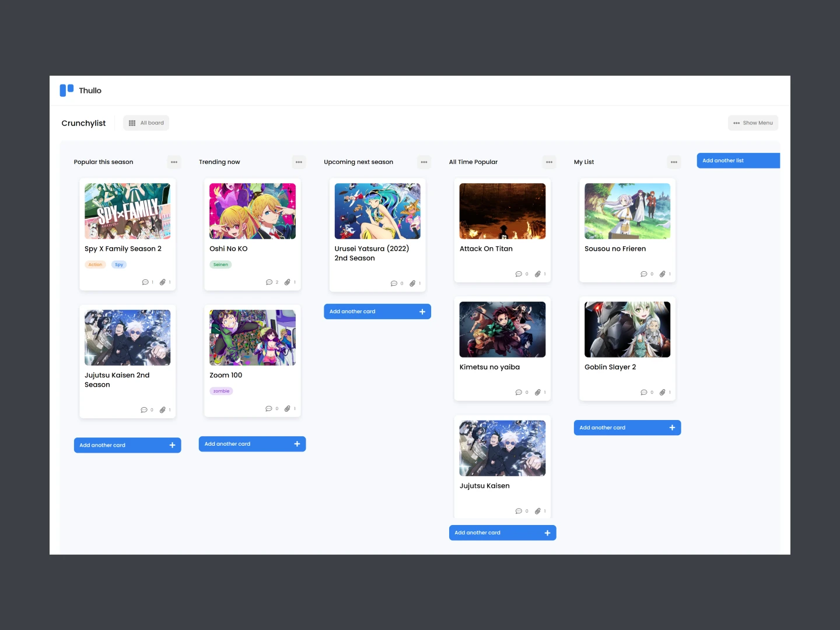Screen dimensions: 840x630
Task: Open attachments on Oshi No KO card
Action: pyautogui.click(x=287, y=282)
